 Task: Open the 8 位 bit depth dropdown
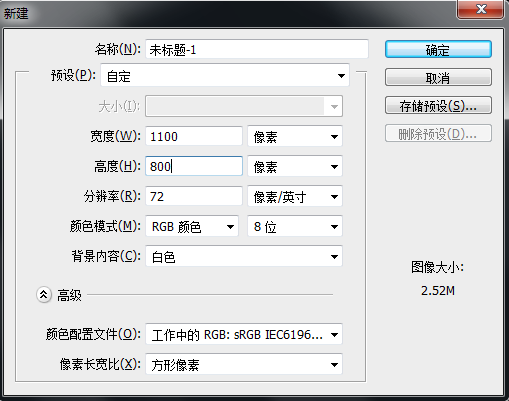(295, 226)
